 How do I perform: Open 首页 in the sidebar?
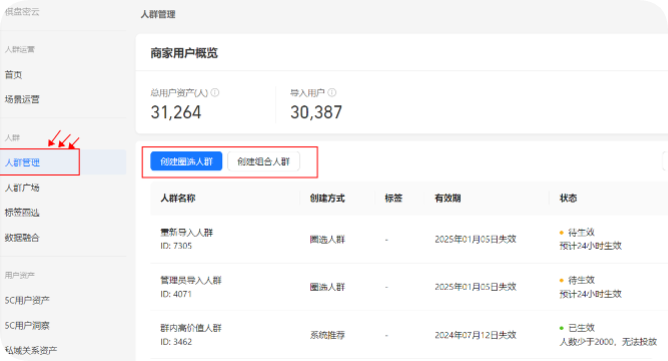[x=13, y=75]
